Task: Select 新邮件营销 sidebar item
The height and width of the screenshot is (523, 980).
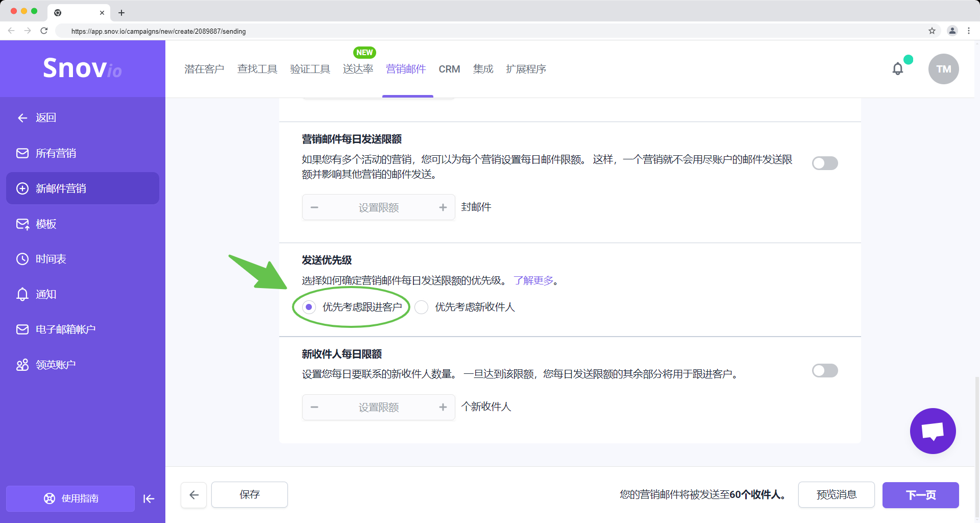Action: pos(83,188)
